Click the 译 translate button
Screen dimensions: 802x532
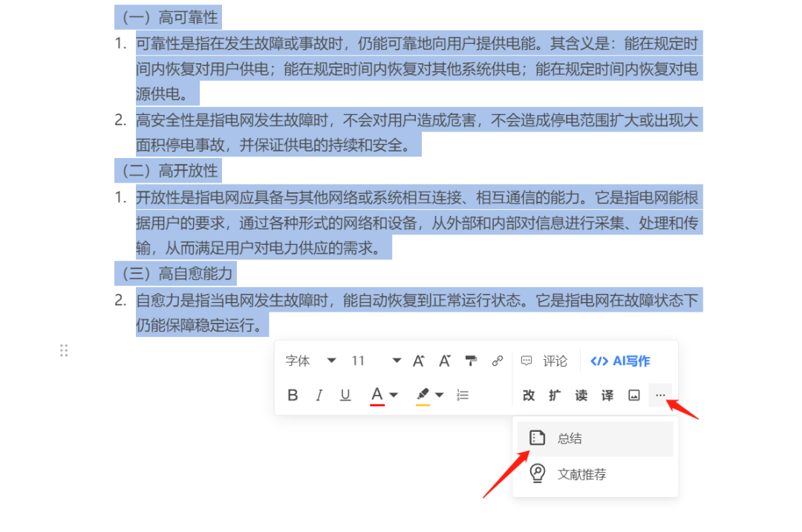607,395
